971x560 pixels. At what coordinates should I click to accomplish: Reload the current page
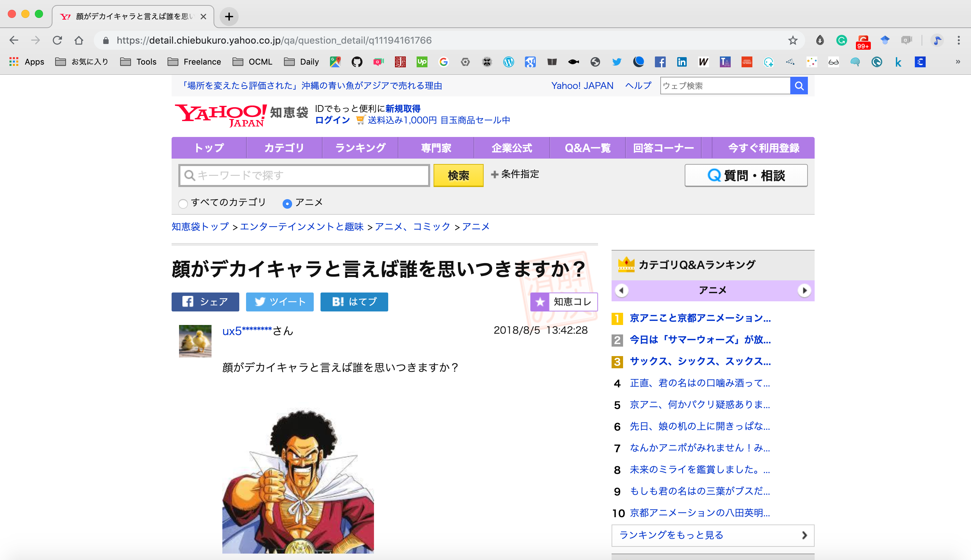[57, 40]
